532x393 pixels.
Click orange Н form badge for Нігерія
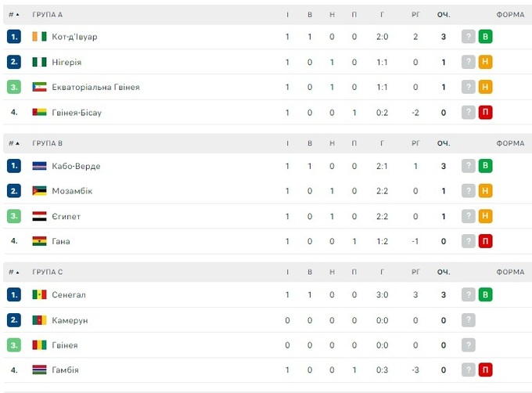coord(486,62)
